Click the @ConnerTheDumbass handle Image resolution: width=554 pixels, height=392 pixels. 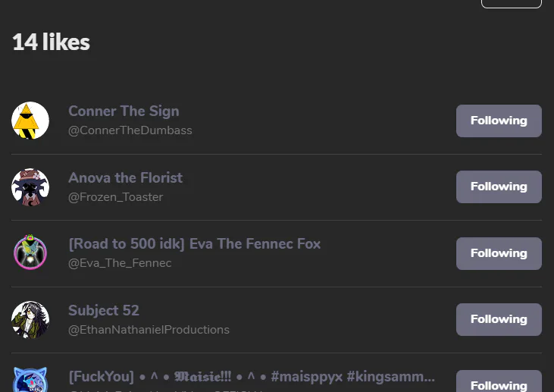130,130
